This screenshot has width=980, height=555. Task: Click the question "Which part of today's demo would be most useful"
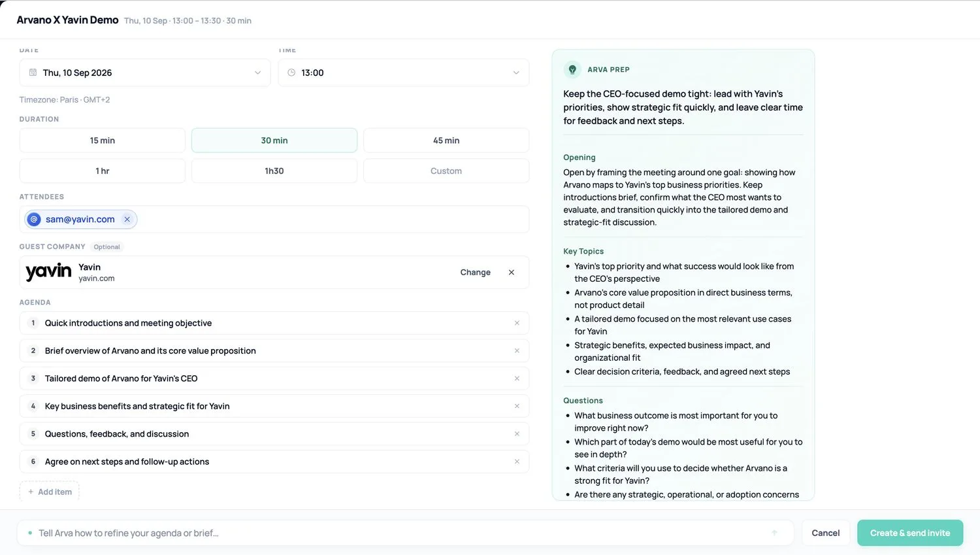[x=689, y=448]
